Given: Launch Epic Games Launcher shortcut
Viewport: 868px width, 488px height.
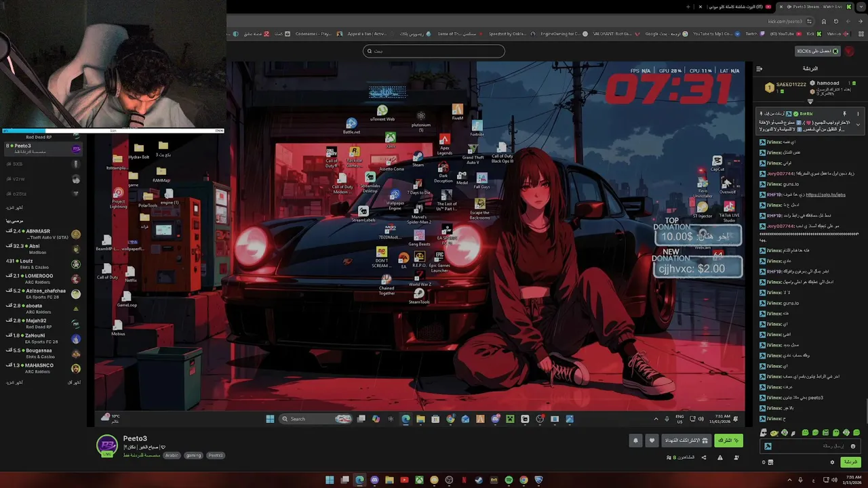Looking at the screenshot, I should (x=439, y=262).
